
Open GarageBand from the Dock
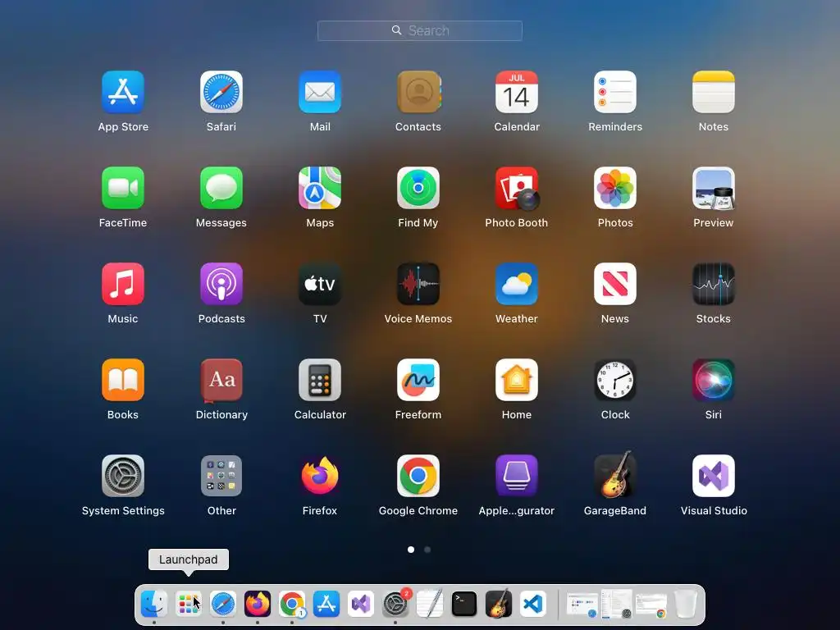(x=498, y=604)
